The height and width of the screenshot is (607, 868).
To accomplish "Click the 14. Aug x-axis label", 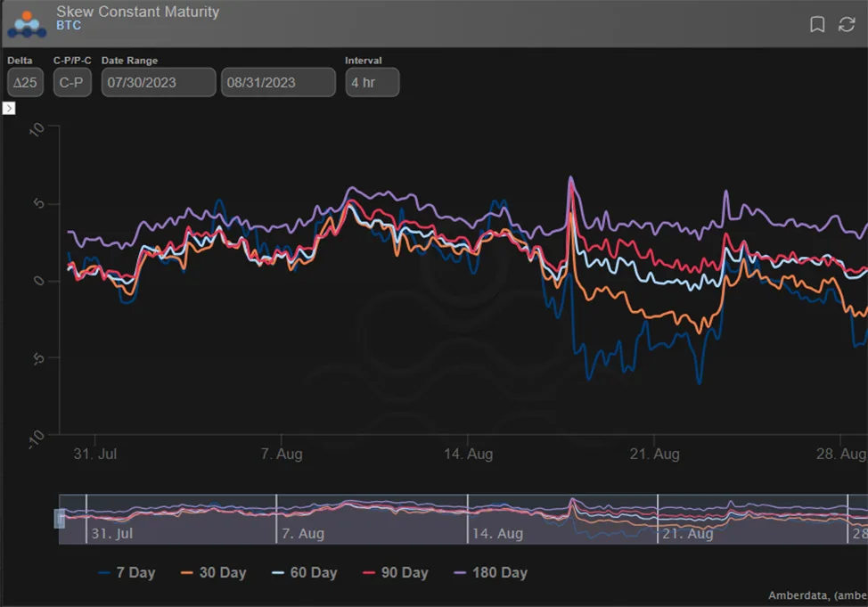I will point(469,455).
